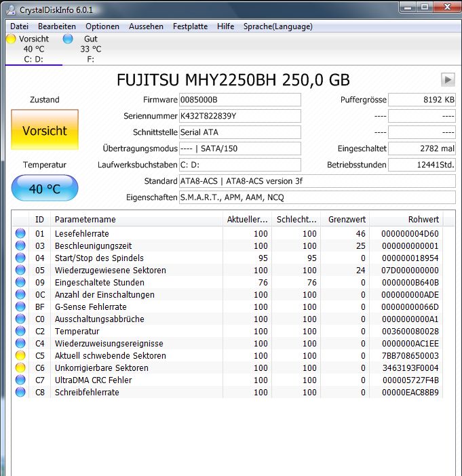Select the Unkorrigierbare Sektoren parameter name
The width and height of the screenshot is (462, 476).
point(102,368)
